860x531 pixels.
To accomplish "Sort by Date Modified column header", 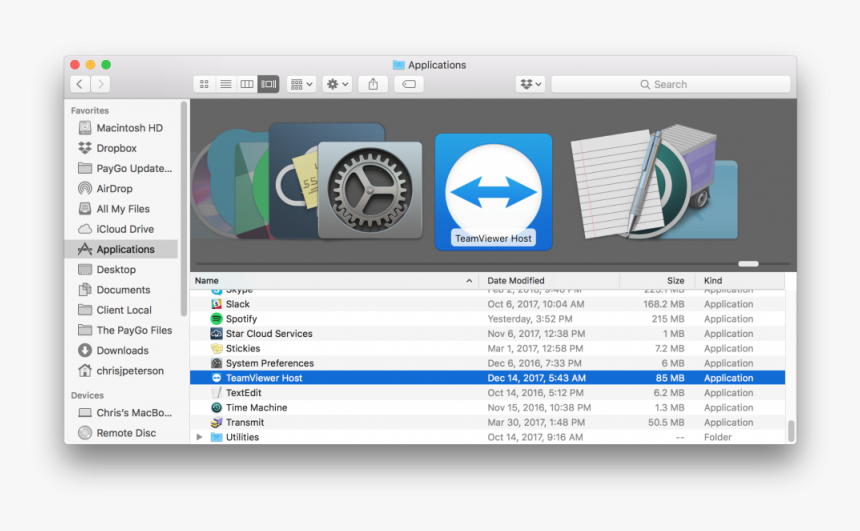I will pyautogui.click(x=549, y=280).
